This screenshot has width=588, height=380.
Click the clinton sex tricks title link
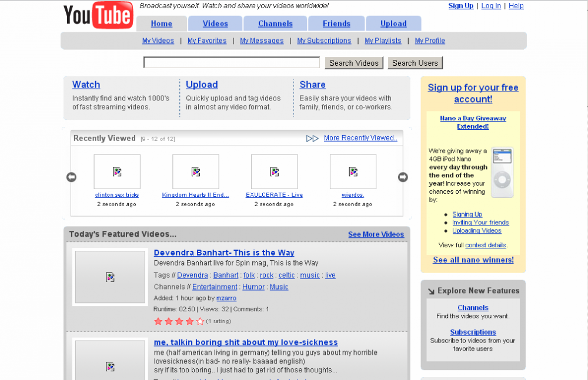pos(117,195)
